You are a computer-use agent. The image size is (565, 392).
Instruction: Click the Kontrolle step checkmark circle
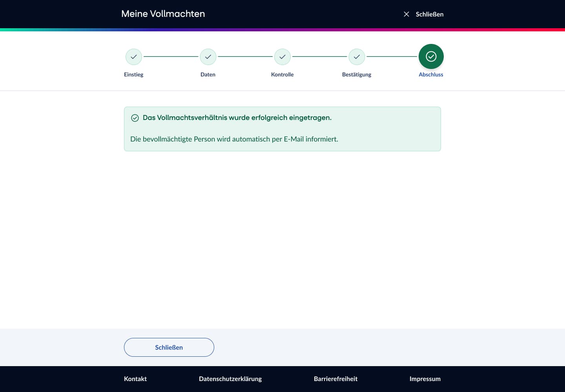click(x=282, y=57)
